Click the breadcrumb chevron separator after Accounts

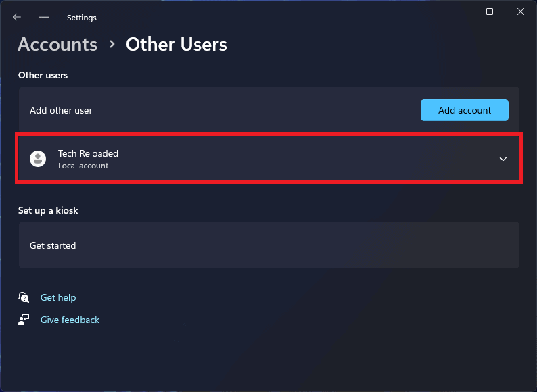112,45
